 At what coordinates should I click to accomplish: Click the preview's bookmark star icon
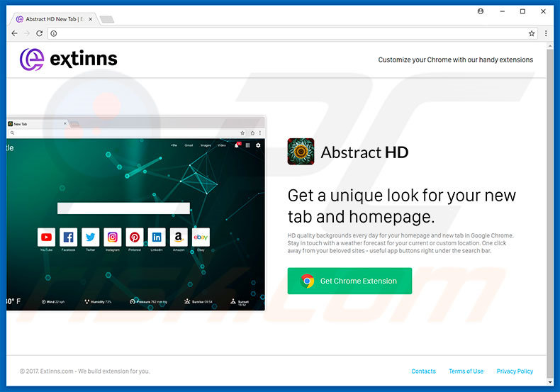[x=242, y=133]
